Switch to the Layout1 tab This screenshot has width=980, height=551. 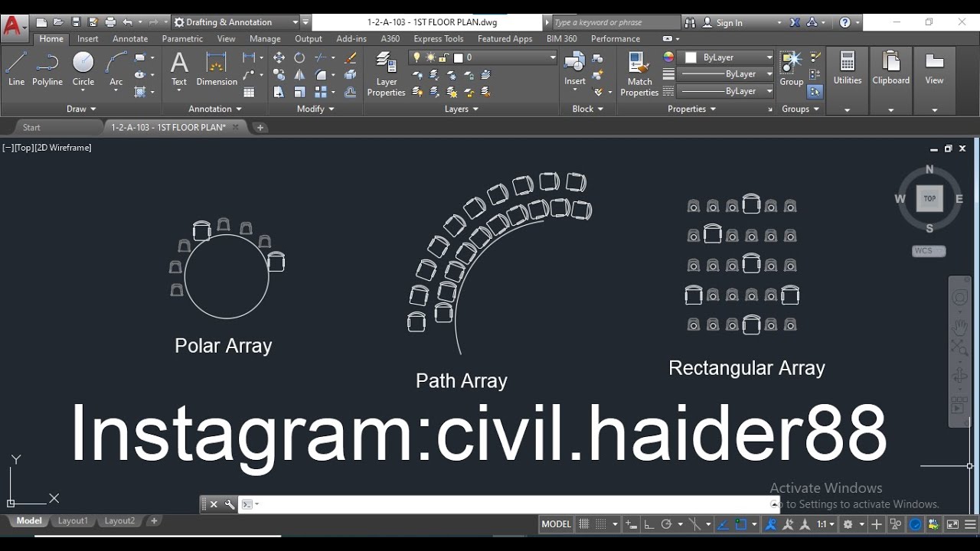point(73,521)
